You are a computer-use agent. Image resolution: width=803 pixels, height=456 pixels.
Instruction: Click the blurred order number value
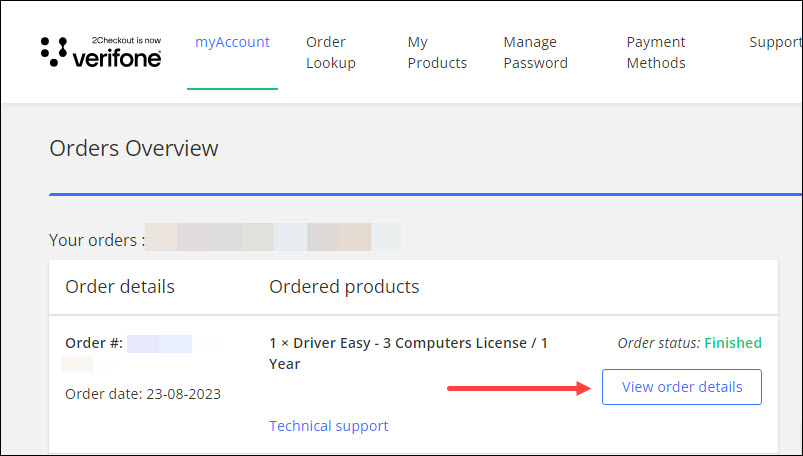(159, 343)
